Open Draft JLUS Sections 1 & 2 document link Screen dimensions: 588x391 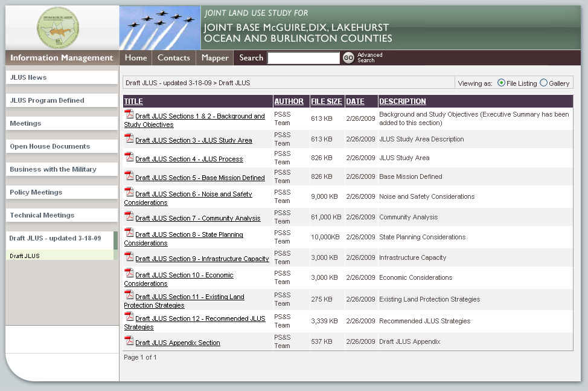tap(194, 120)
